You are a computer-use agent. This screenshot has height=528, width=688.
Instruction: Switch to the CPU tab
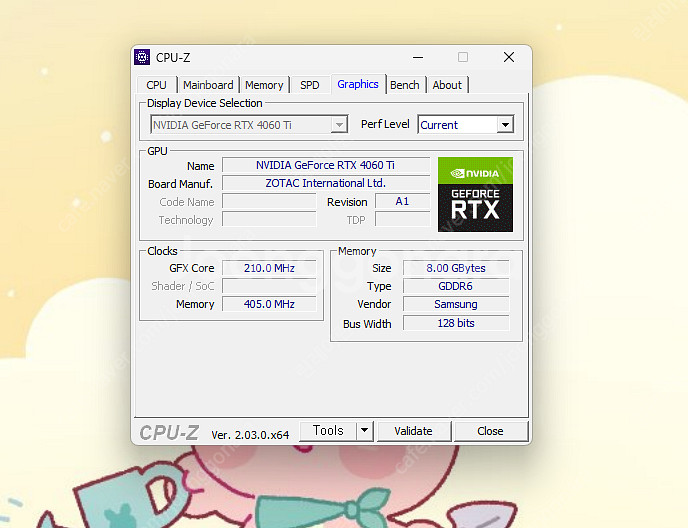tap(157, 85)
